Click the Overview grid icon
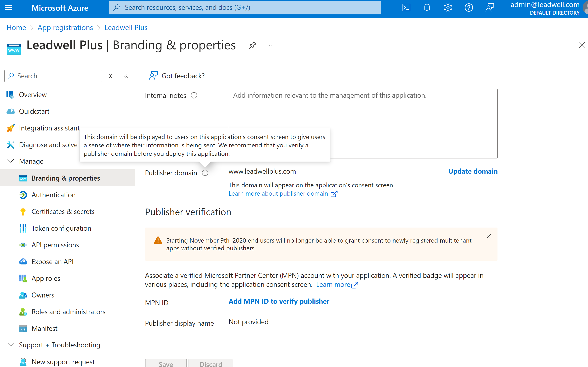 click(x=10, y=95)
